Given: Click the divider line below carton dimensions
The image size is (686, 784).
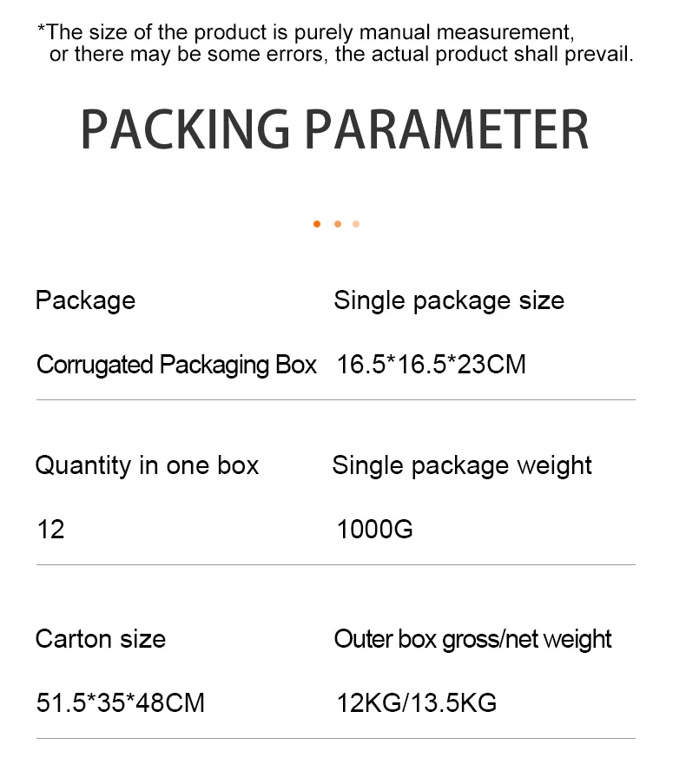Looking at the screenshot, I should point(335,739).
